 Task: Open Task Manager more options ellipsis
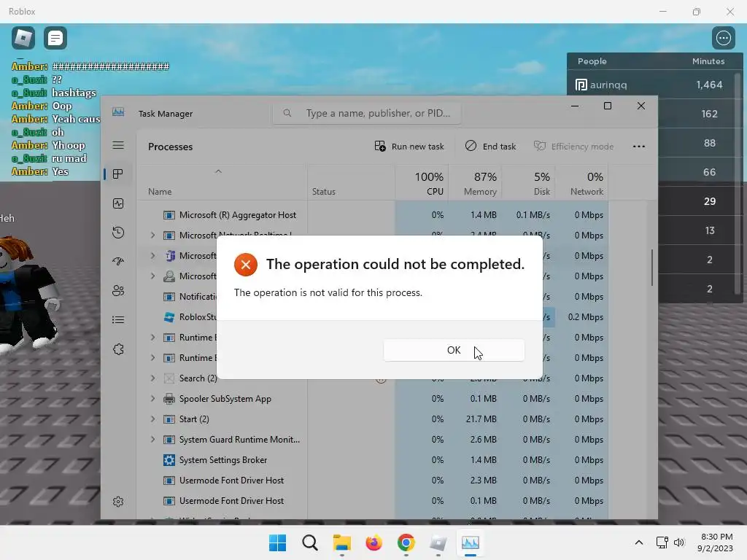point(639,146)
